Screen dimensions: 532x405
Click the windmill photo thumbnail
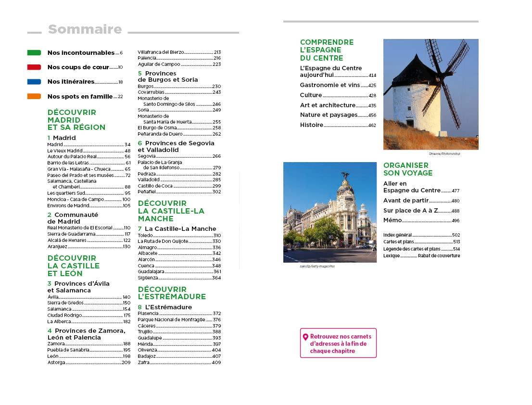pyautogui.click(x=431, y=94)
